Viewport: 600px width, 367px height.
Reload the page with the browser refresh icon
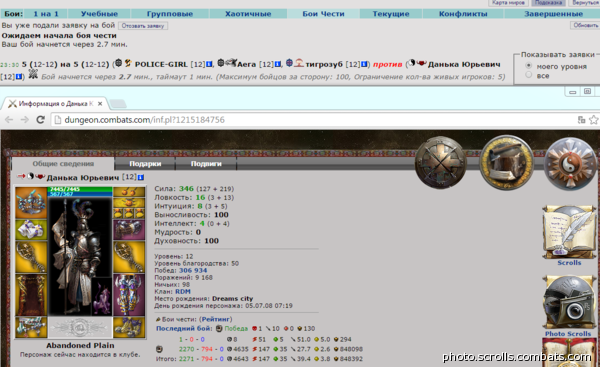[x=40, y=120]
